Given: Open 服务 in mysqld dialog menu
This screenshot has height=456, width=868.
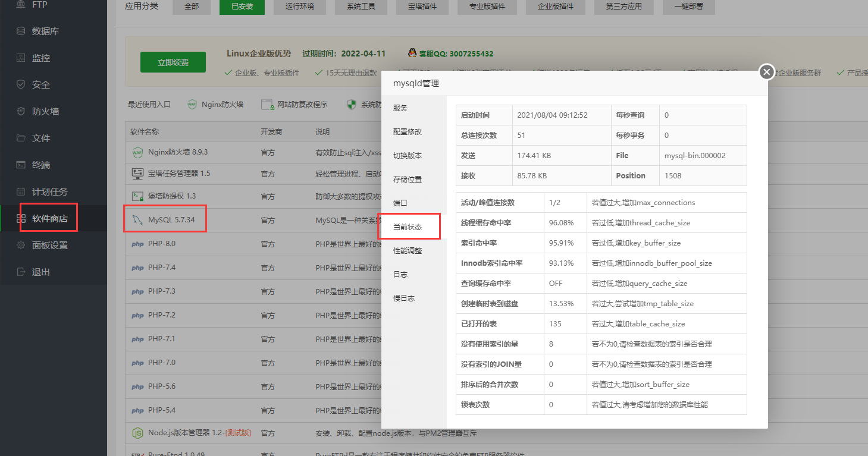Looking at the screenshot, I should (x=413, y=108).
